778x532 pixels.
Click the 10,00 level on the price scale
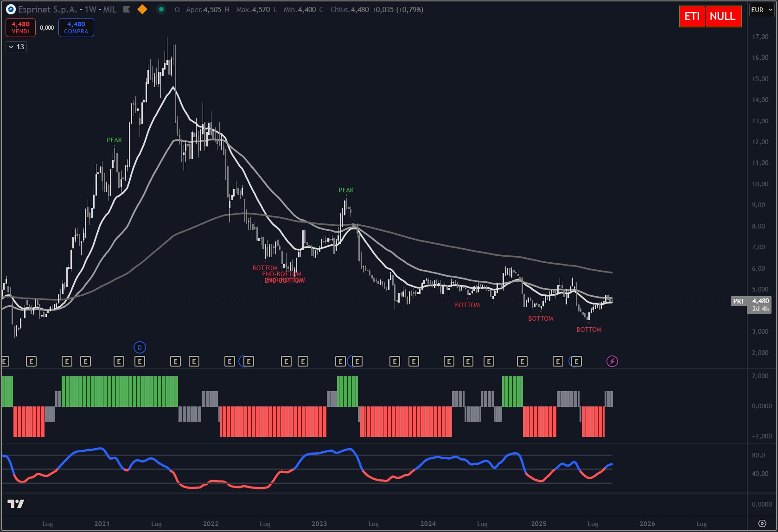click(x=760, y=184)
